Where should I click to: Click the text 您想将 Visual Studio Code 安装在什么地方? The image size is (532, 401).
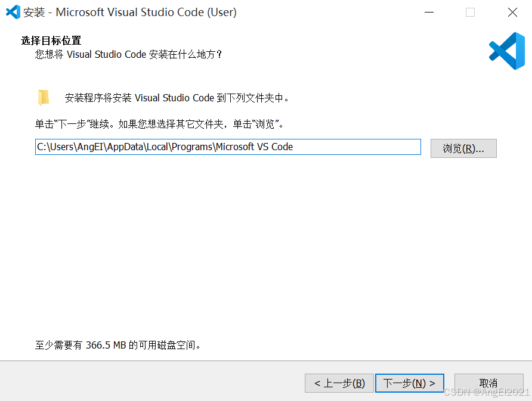(x=128, y=54)
